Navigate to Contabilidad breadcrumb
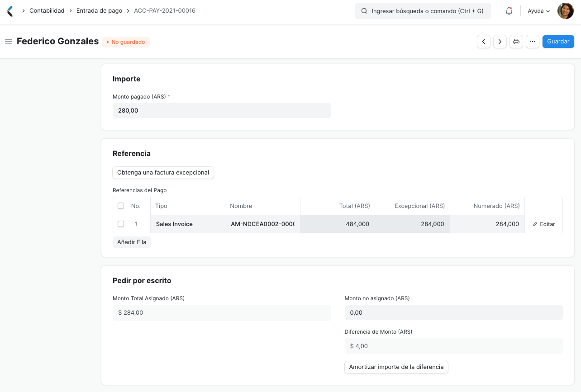Screen dimensions: 581x392 [x=47, y=11]
